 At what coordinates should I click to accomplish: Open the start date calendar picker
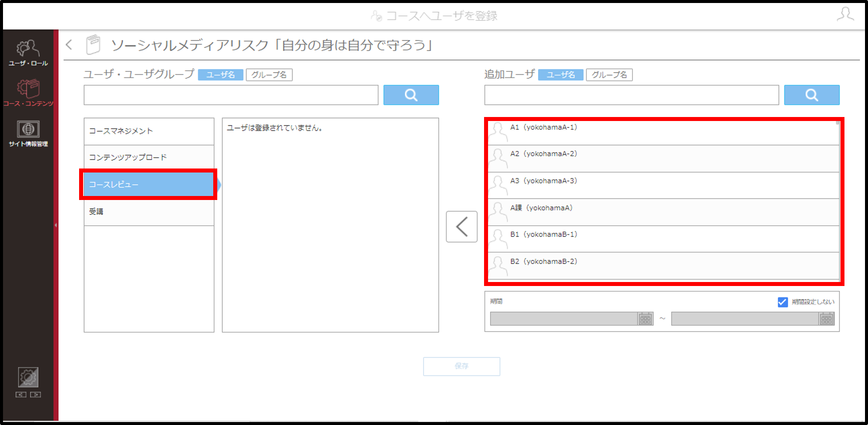pyautogui.click(x=645, y=318)
